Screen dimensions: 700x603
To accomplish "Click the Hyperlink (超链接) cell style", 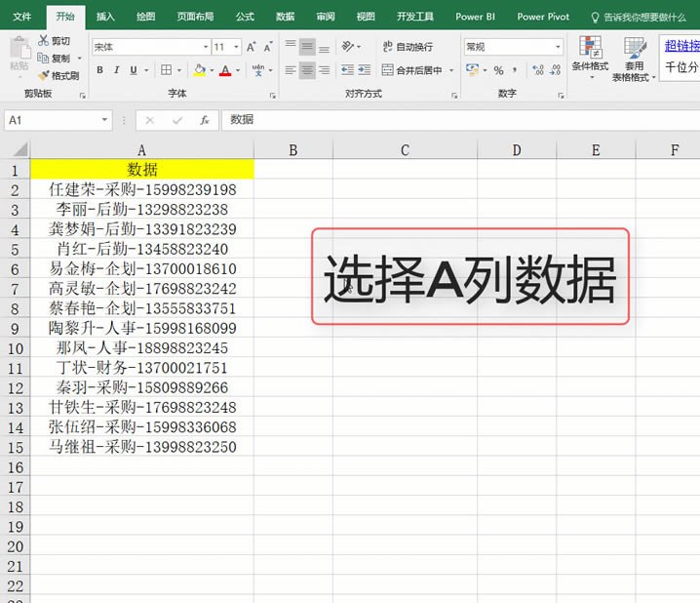I will pos(681,45).
